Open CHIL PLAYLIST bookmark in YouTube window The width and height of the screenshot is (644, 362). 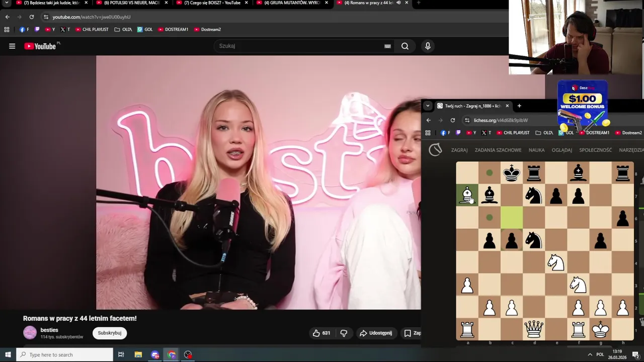click(92, 30)
